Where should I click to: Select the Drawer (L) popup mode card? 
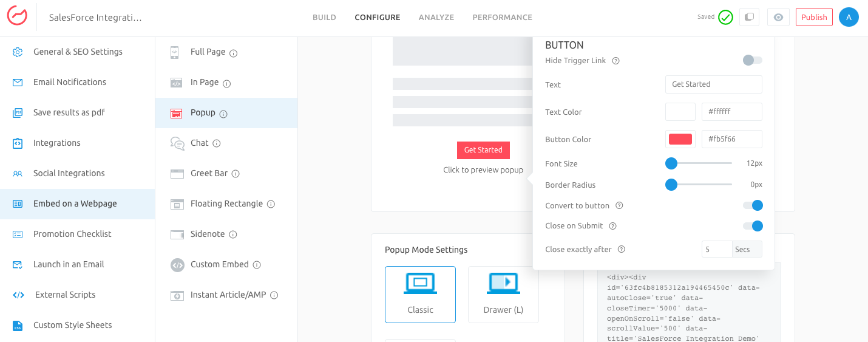[x=503, y=295]
